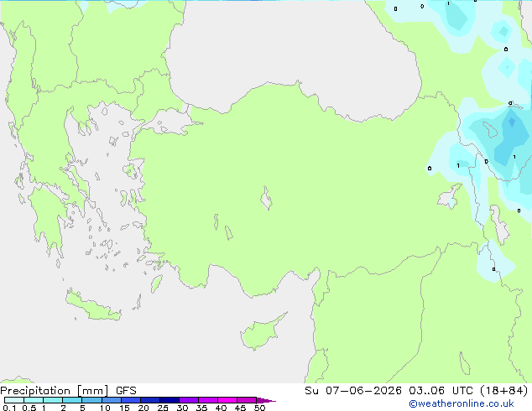Image resolution: width=532 pixels, height=411 pixels.
Task: Click the "(18+84)" forecast run text
Action: 504,391
